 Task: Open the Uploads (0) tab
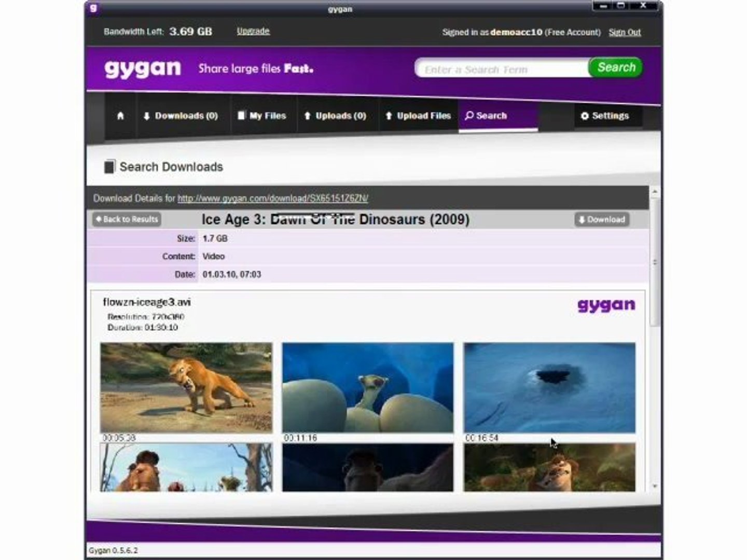(x=336, y=116)
